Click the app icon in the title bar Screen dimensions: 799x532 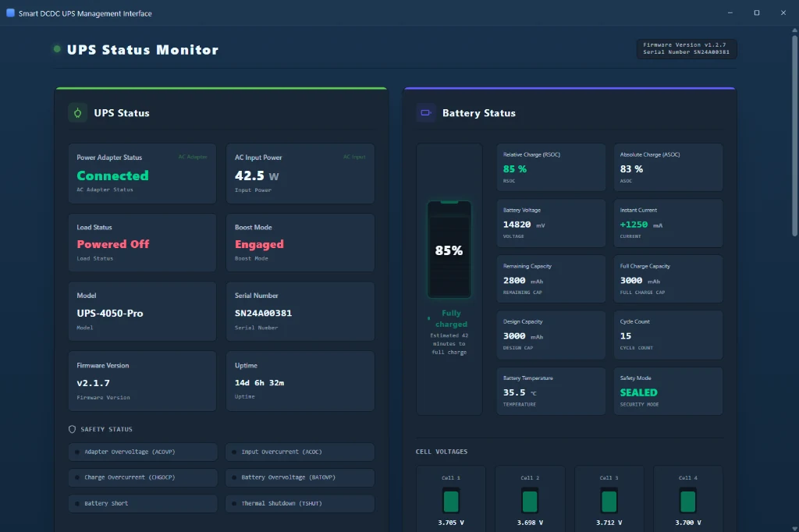coord(10,12)
